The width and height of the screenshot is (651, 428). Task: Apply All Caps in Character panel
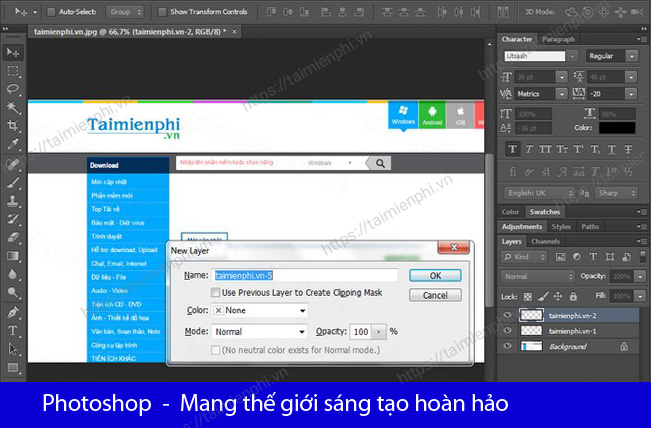545,149
